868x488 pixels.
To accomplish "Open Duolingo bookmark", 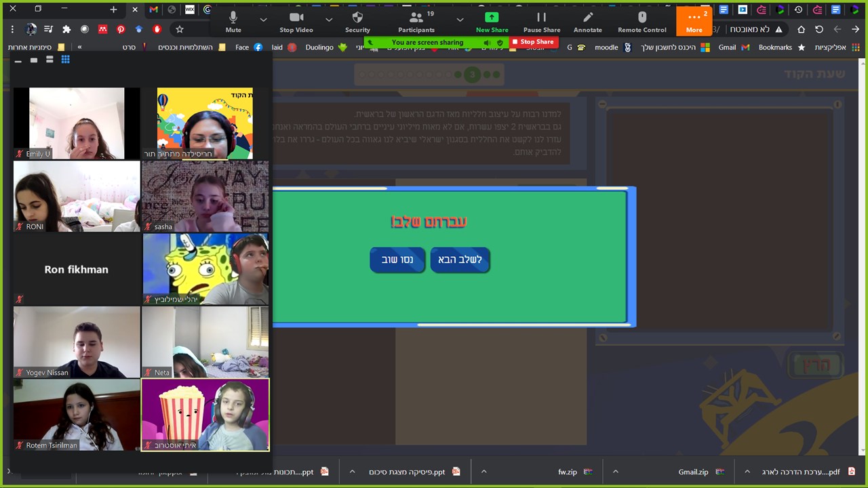I will (326, 47).
